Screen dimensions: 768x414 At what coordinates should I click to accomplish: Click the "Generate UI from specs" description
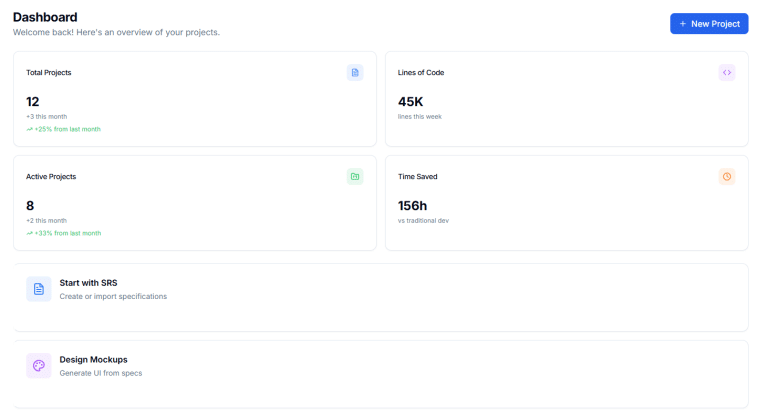(101, 373)
